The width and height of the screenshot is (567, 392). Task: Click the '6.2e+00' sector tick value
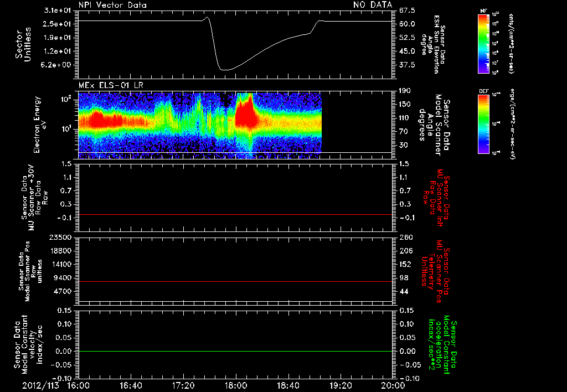[x=57, y=65]
